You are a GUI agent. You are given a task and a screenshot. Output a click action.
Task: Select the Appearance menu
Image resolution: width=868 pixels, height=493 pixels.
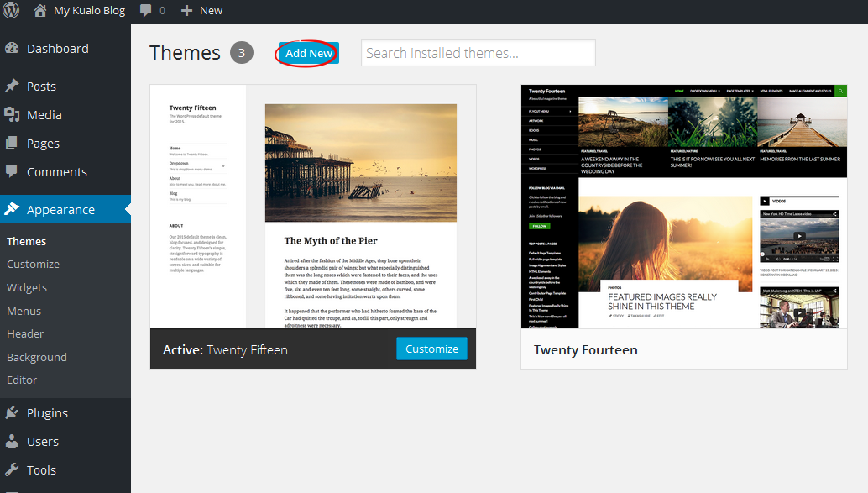click(x=65, y=209)
